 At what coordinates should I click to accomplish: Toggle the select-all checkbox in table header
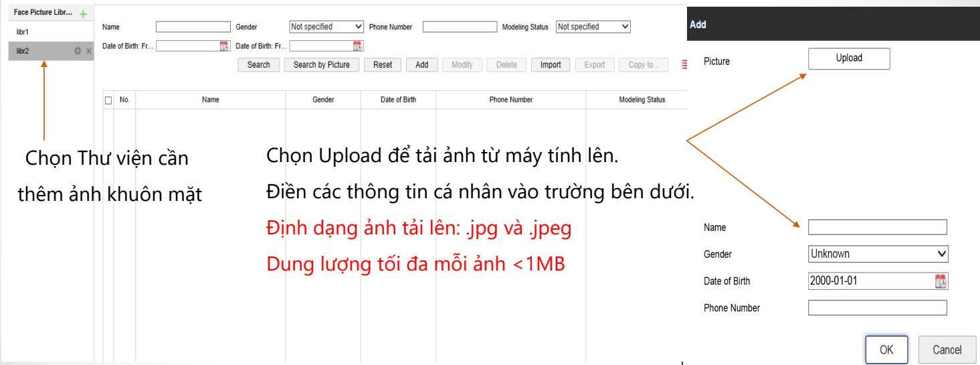point(108,100)
